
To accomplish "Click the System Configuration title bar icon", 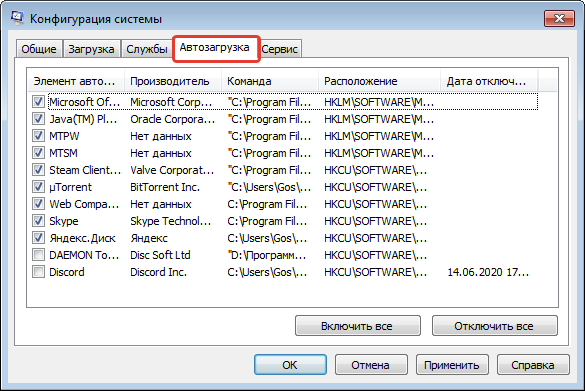I will click(17, 18).
